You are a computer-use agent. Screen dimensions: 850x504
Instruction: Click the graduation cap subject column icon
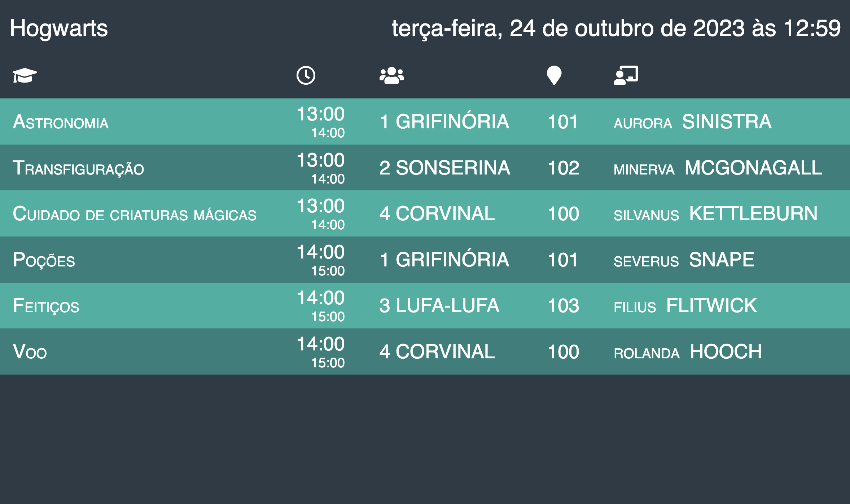pyautogui.click(x=25, y=75)
